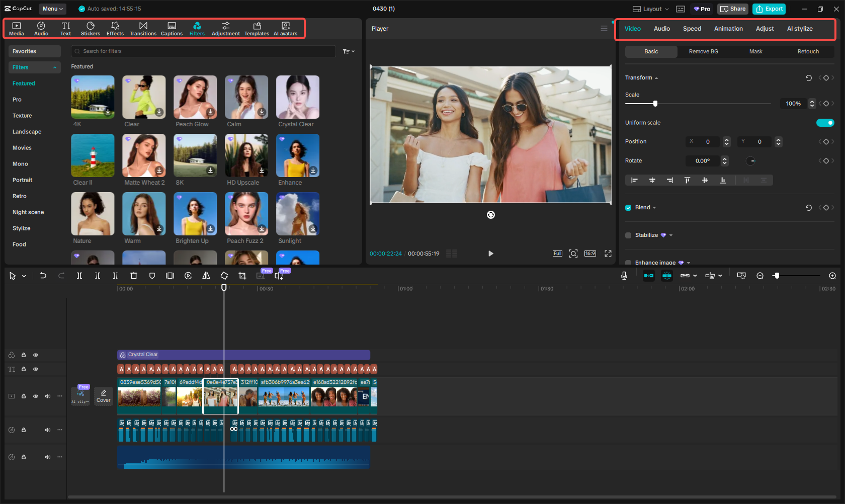Disable the Uniform scale toggle
This screenshot has width=845, height=504.
click(825, 122)
